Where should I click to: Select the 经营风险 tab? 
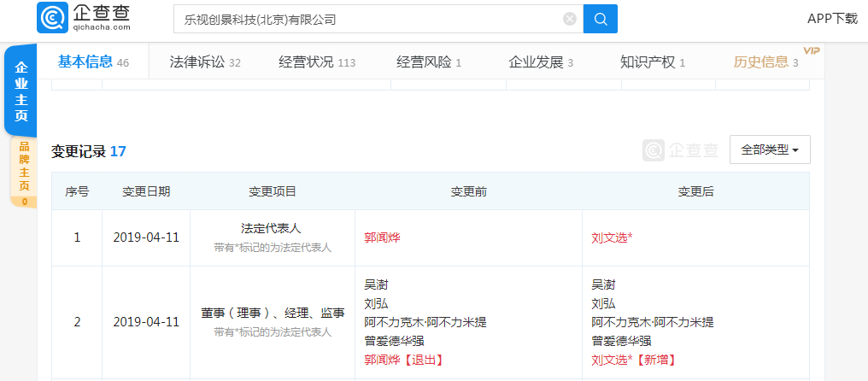(429, 62)
